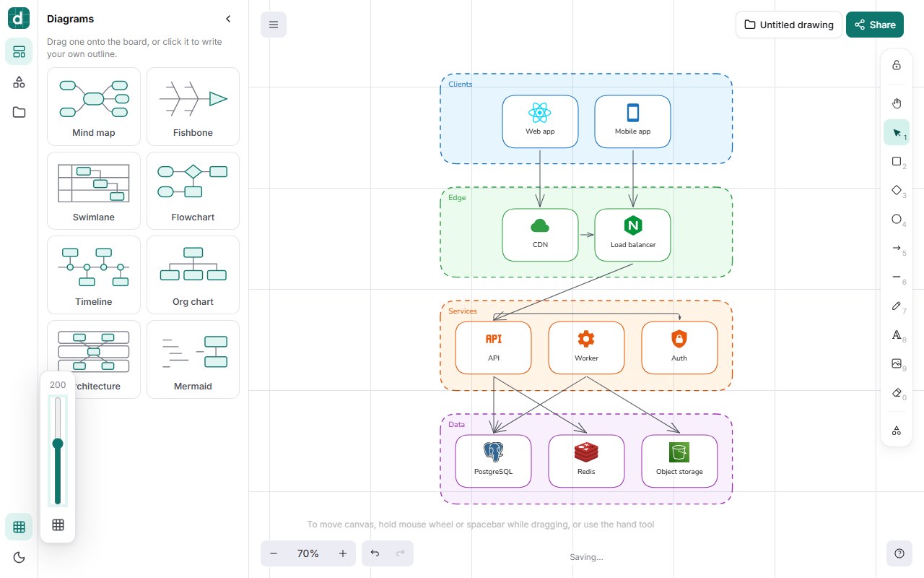924x578 pixels.
Task: Toggle dark mode moon icon
Action: (x=19, y=557)
